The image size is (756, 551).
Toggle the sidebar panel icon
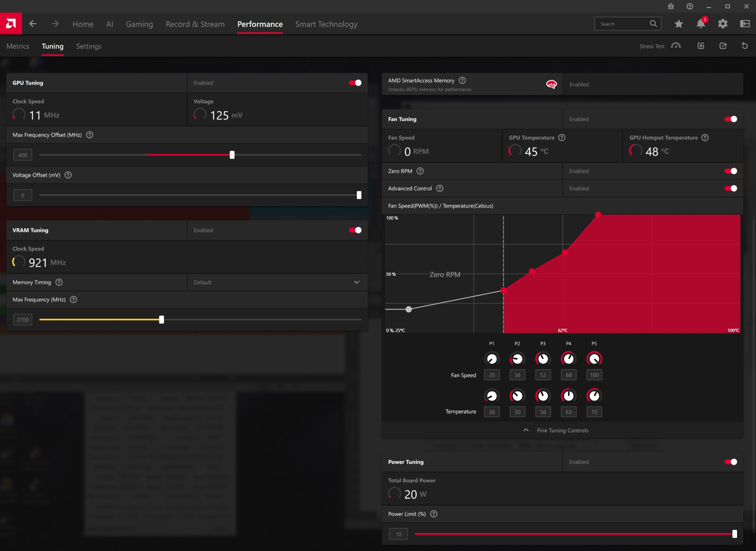pyautogui.click(x=745, y=24)
